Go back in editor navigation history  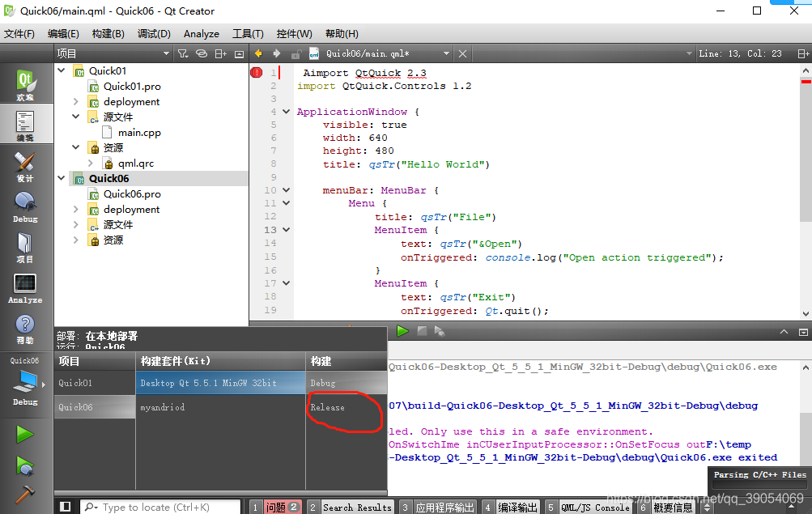pos(258,54)
